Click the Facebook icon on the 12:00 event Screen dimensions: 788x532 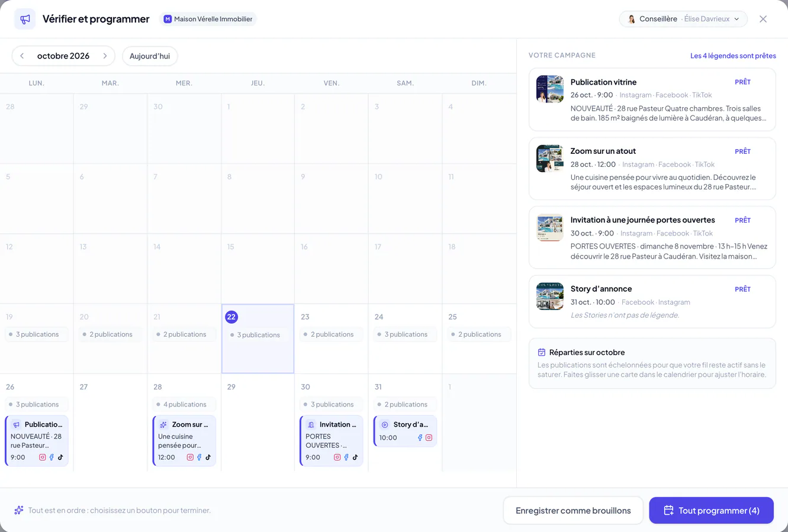tap(199, 457)
